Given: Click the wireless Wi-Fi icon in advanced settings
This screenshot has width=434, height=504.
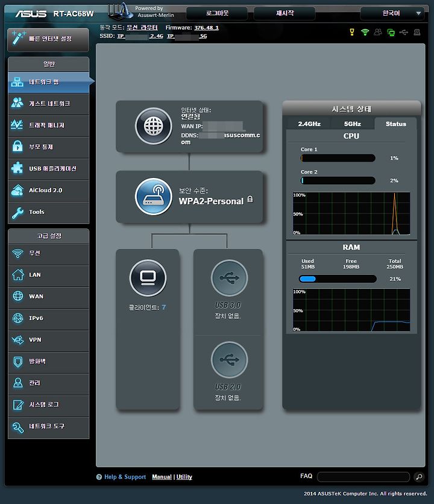Looking at the screenshot, I should 17,253.
